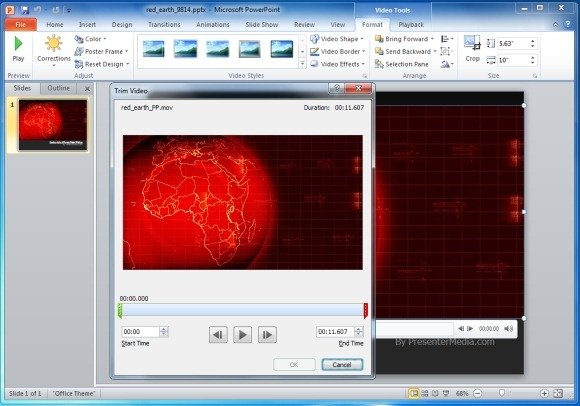The image size is (580, 406).
Task: Move back on slide video control bar
Action: (x=461, y=328)
